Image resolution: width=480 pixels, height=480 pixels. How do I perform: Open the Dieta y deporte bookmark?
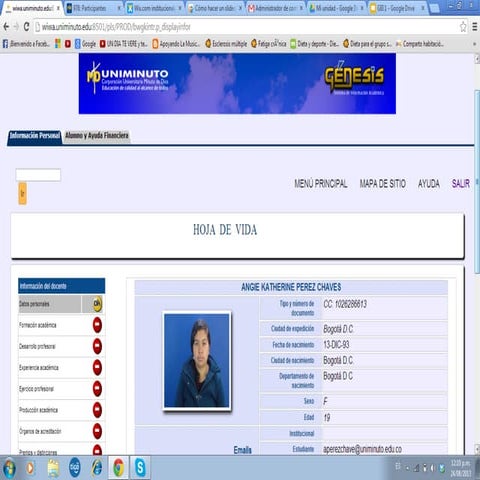(x=314, y=44)
